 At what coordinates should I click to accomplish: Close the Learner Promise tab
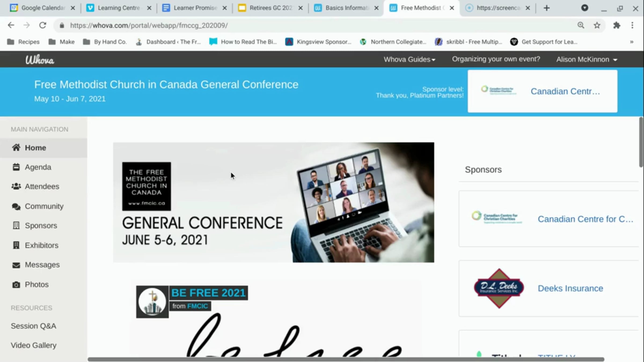point(225,8)
